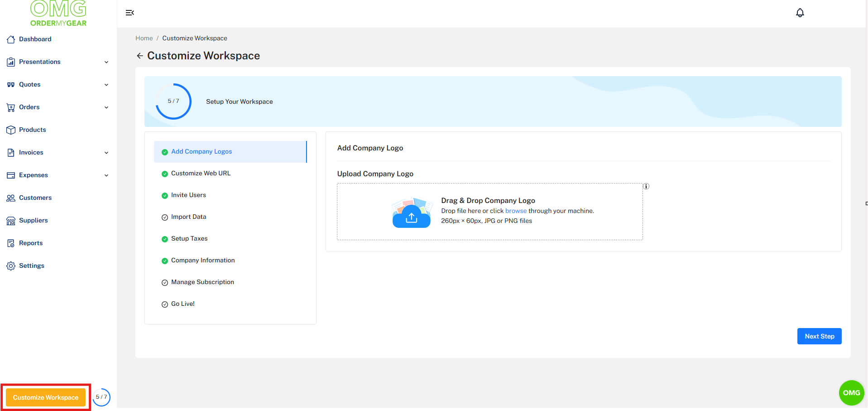Click the Suppliers sidebar icon

coord(11,220)
